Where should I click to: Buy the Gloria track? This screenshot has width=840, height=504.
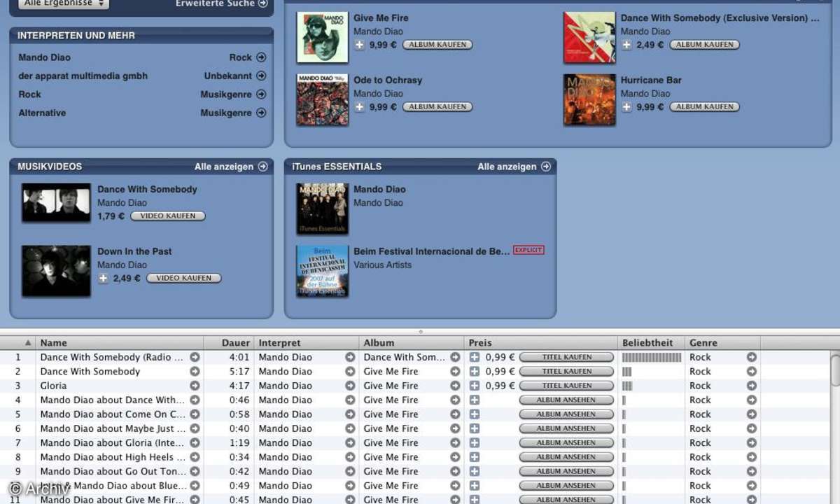[x=566, y=386]
